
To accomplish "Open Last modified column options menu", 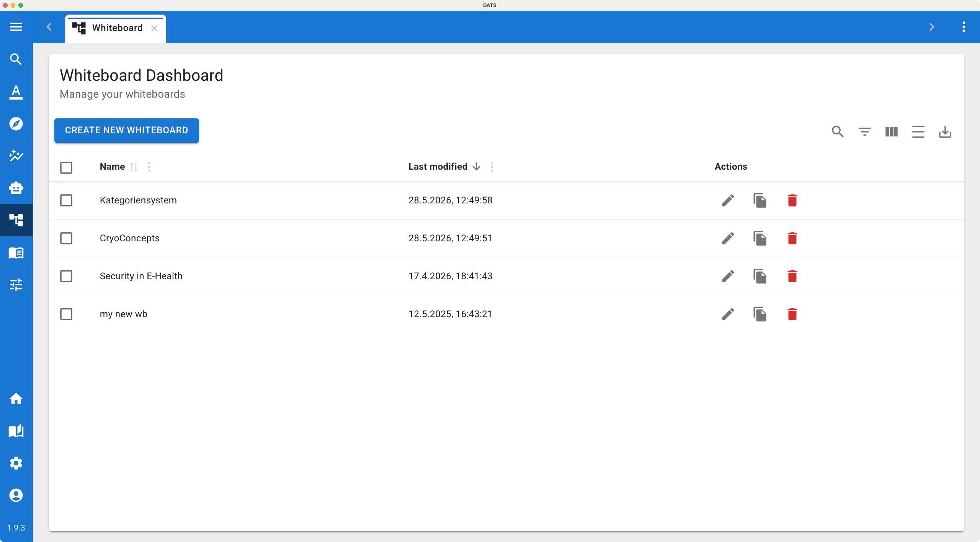I will click(x=492, y=167).
